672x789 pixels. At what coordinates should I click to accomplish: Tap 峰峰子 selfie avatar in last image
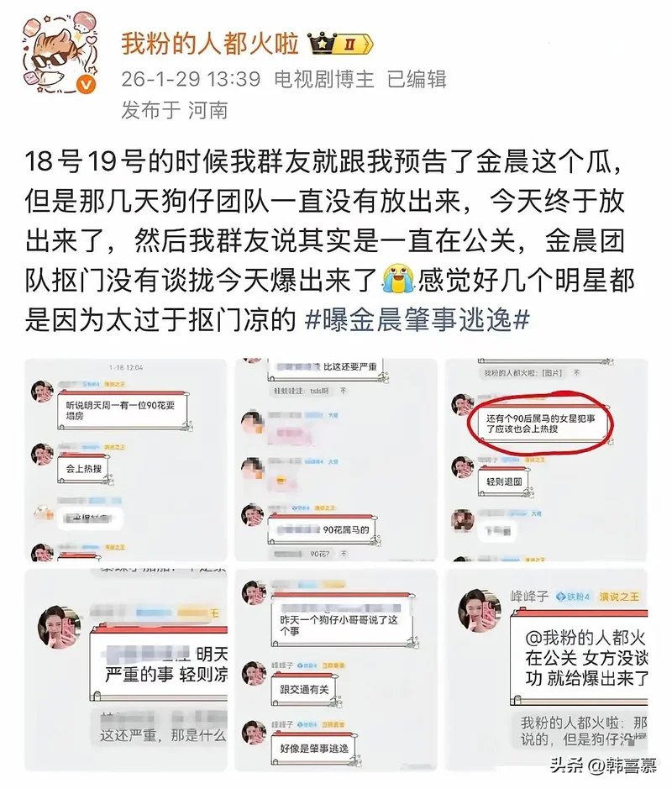479,610
